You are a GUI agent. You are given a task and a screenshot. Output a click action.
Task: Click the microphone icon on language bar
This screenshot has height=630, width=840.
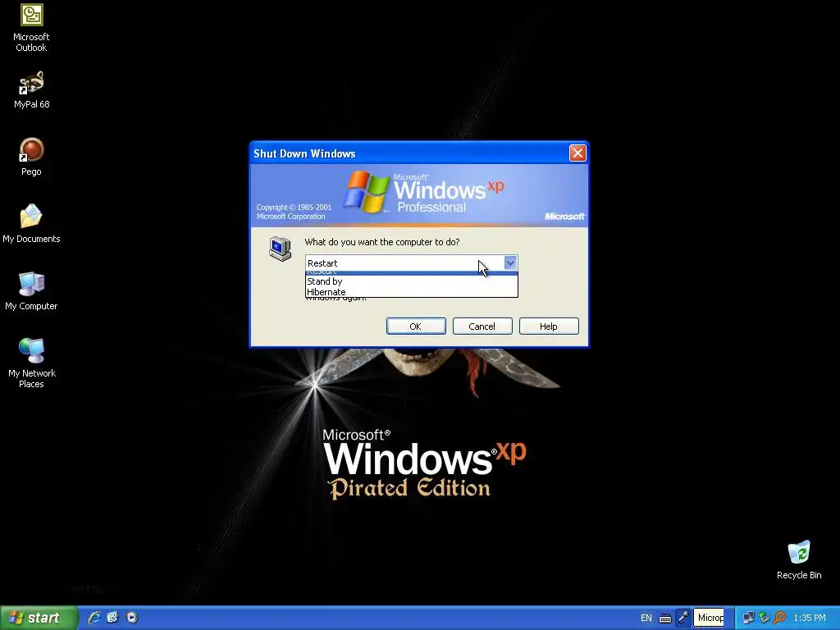[683, 618]
